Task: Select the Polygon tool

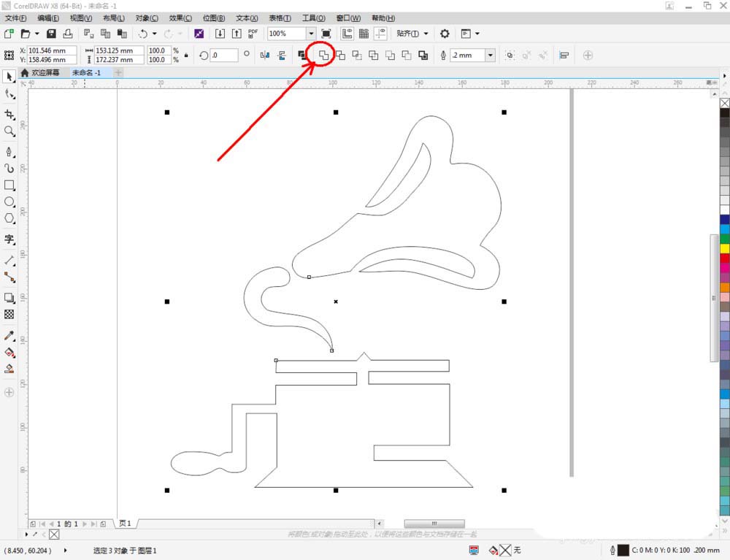Action: point(9,218)
